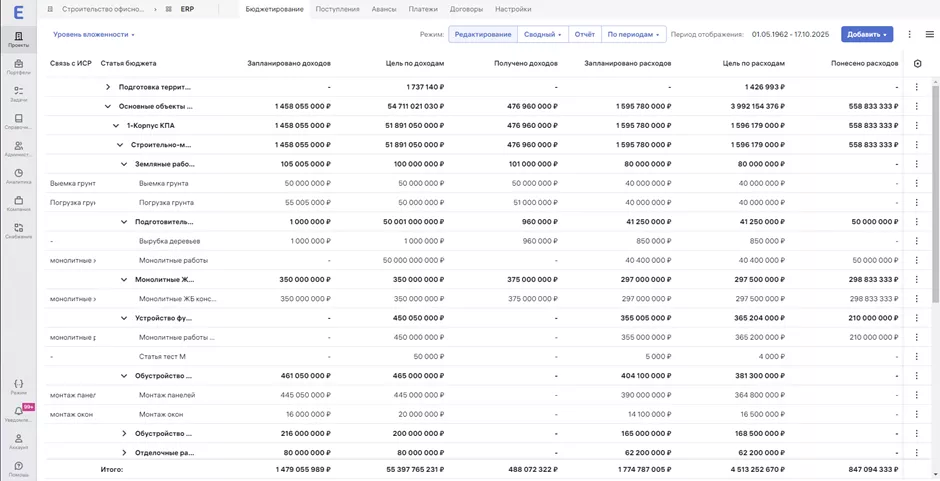Switch mode to Отчёт
This screenshot has height=481, width=940.
click(x=584, y=34)
